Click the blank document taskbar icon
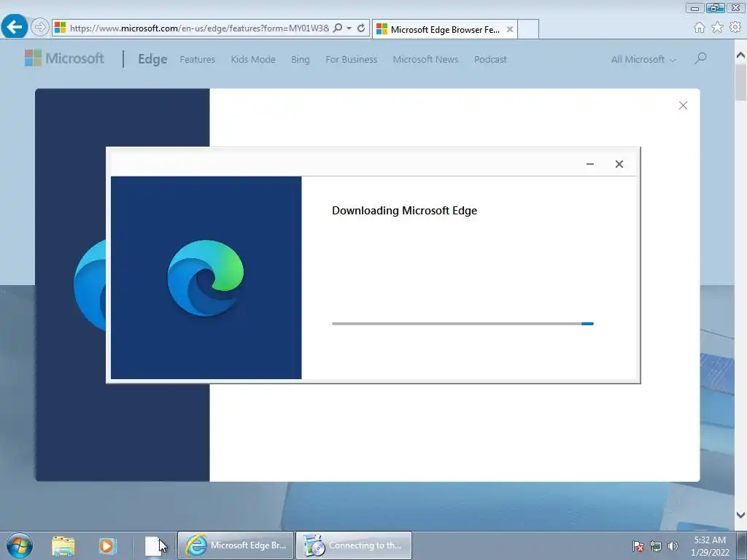Viewport: 747px width, 560px height. coord(152,545)
